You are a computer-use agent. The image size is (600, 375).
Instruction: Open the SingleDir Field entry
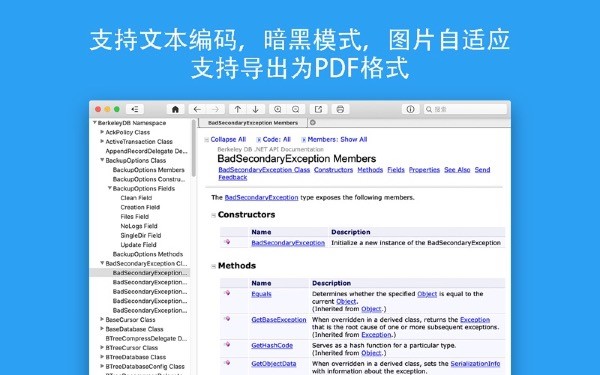(x=141, y=235)
